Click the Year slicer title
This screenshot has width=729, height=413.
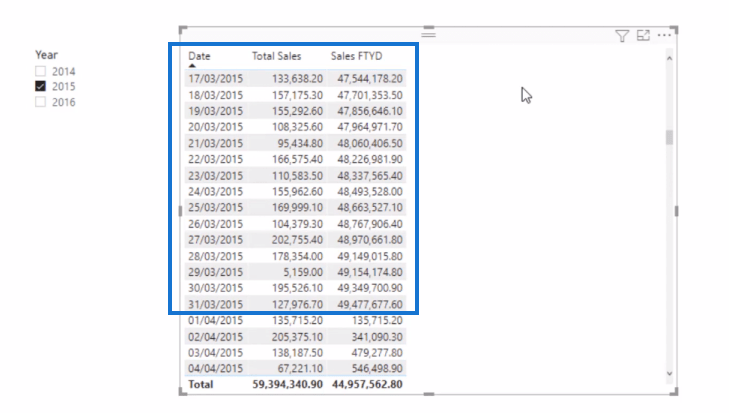click(x=46, y=55)
